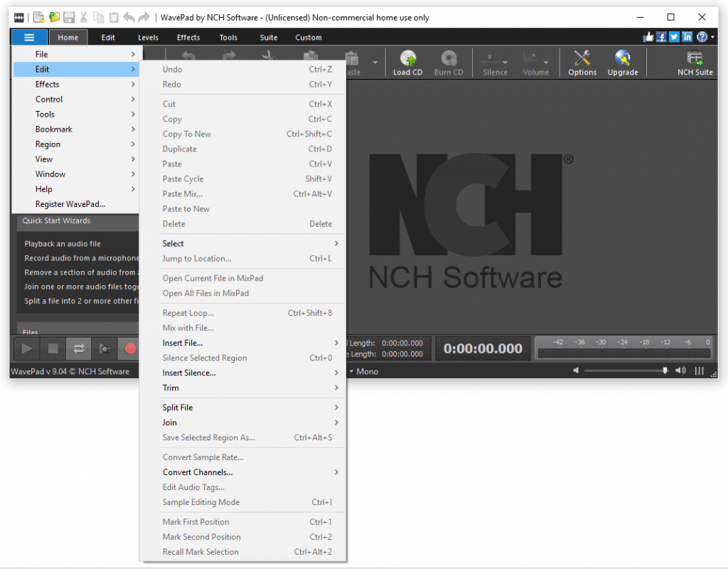The width and height of the screenshot is (728, 569).
Task: Click the scrub playback button
Action: pos(105,349)
